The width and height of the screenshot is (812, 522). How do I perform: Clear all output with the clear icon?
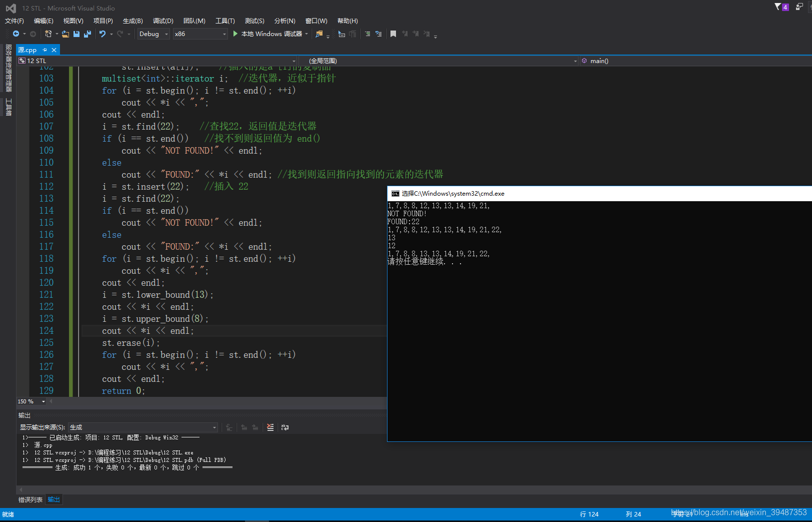coord(270,427)
